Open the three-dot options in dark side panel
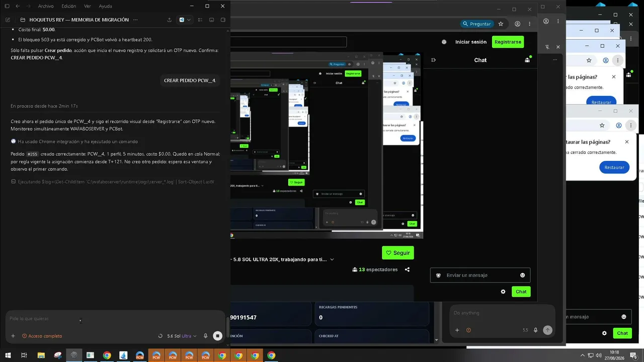The height and width of the screenshot is (362, 644). pyautogui.click(x=555, y=60)
